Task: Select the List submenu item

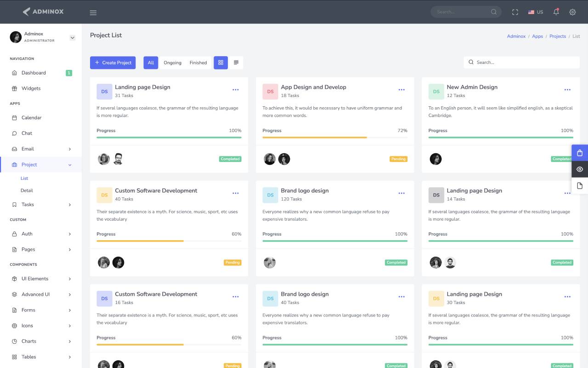Action: click(x=24, y=178)
